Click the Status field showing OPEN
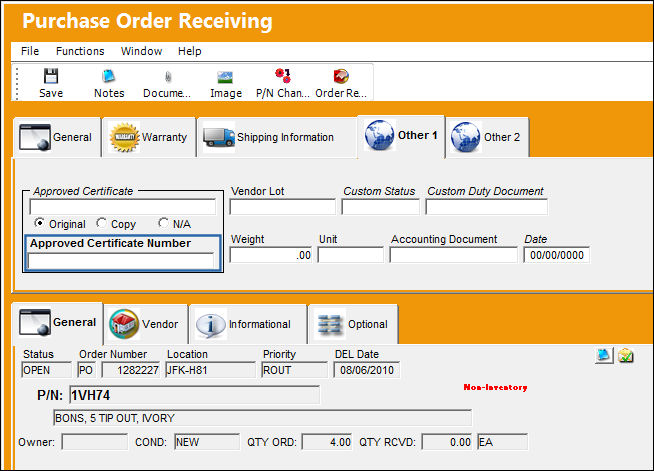The width and height of the screenshot is (654, 471). pyautogui.click(x=46, y=370)
